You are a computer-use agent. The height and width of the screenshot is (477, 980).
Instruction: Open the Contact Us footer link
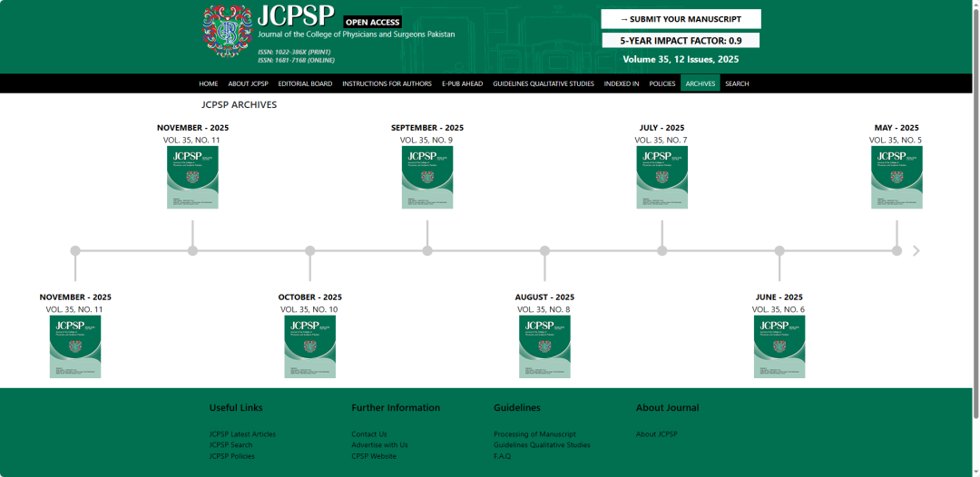tap(369, 433)
